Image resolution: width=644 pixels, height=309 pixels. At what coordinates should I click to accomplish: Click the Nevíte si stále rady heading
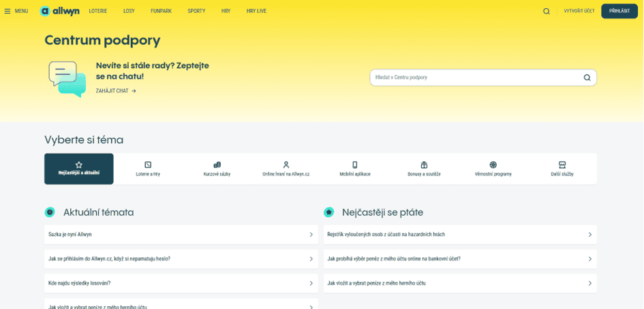coord(153,71)
